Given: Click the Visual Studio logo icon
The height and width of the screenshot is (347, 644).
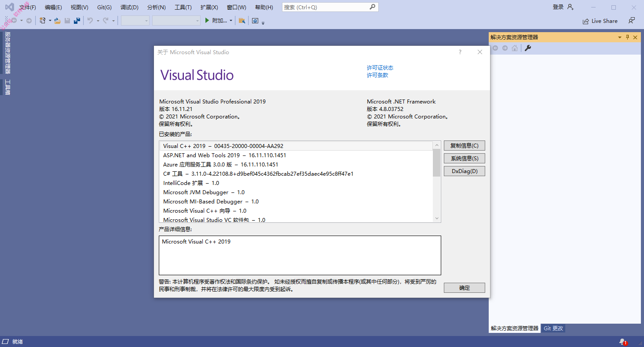Looking at the screenshot, I should 9,7.
